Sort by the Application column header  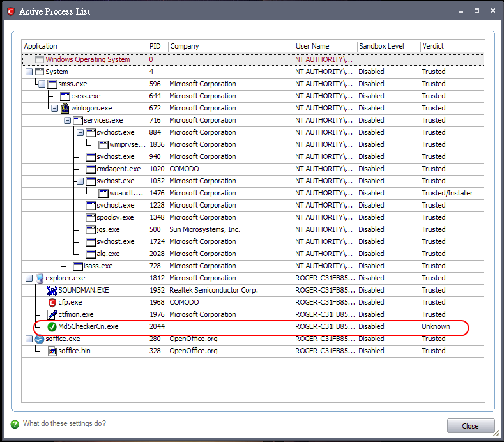[85, 46]
